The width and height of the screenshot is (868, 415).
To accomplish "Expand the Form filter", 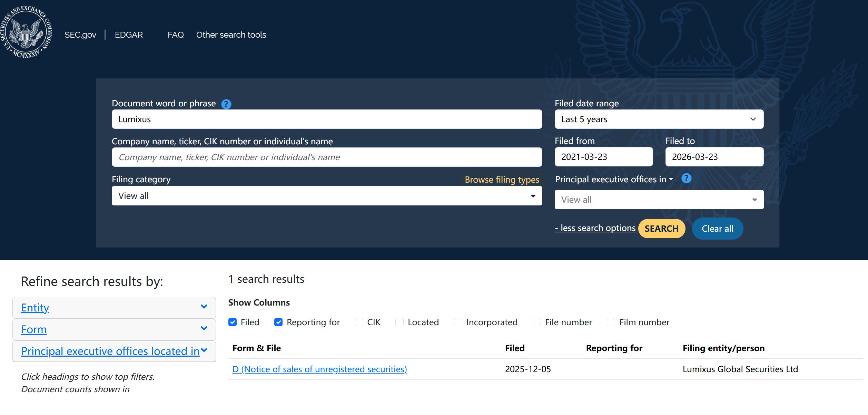I will pos(114,329).
